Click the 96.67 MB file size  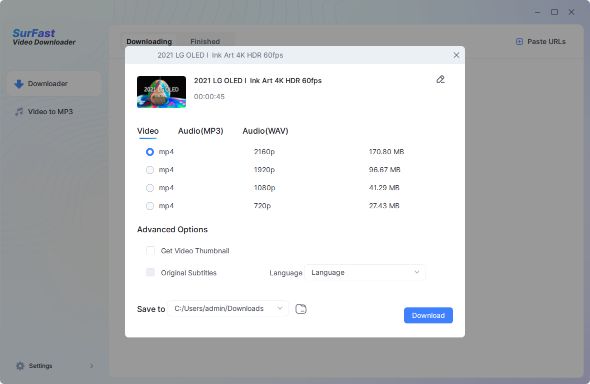click(x=385, y=170)
